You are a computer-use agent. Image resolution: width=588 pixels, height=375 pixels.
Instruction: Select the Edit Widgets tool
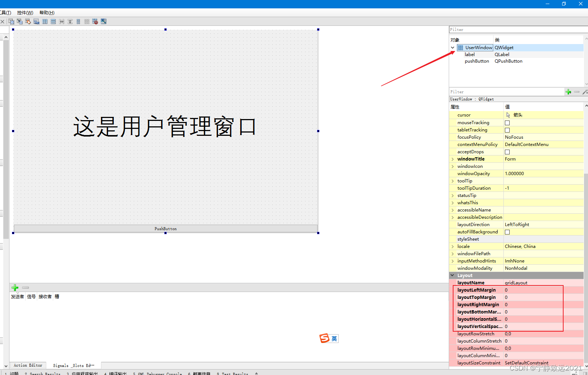tap(11, 21)
